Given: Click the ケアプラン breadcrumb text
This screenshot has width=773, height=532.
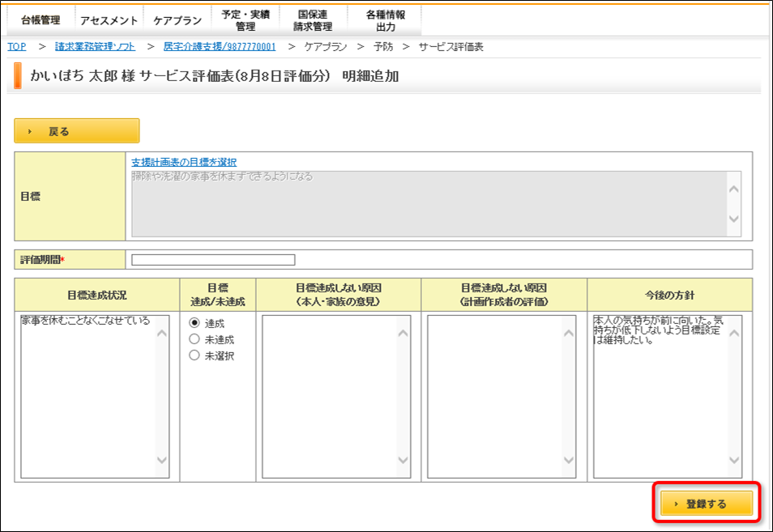Looking at the screenshot, I should click(326, 46).
